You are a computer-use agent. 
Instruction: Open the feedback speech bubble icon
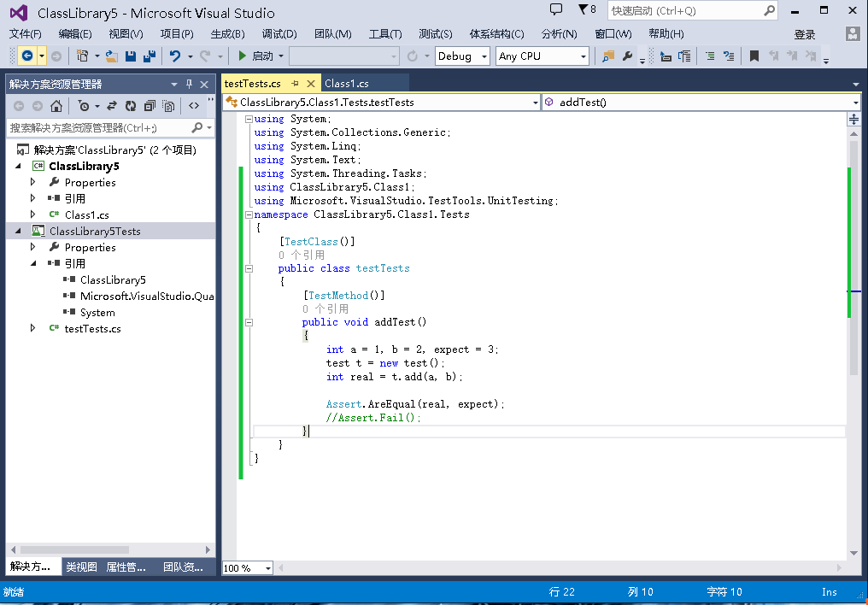[x=556, y=9]
